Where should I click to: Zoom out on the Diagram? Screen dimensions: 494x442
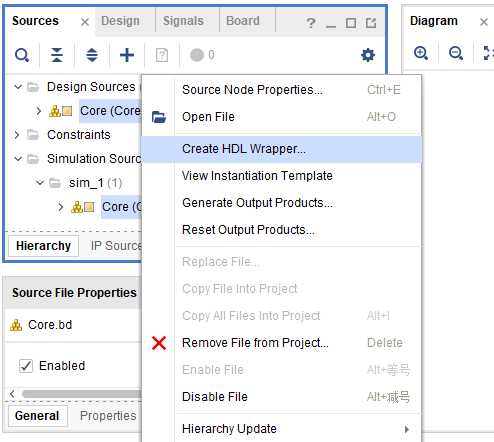456,53
